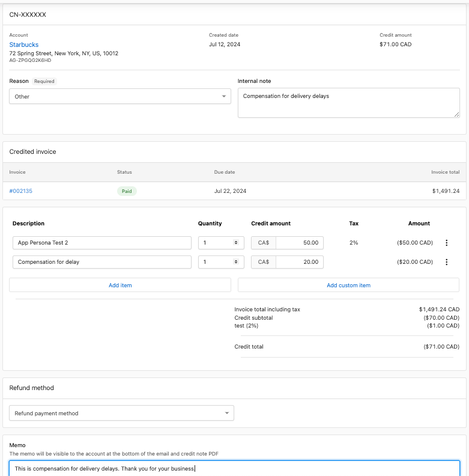Click the ($50.00 CAD) amount value
The width and height of the screenshot is (469, 476).
[415, 243]
